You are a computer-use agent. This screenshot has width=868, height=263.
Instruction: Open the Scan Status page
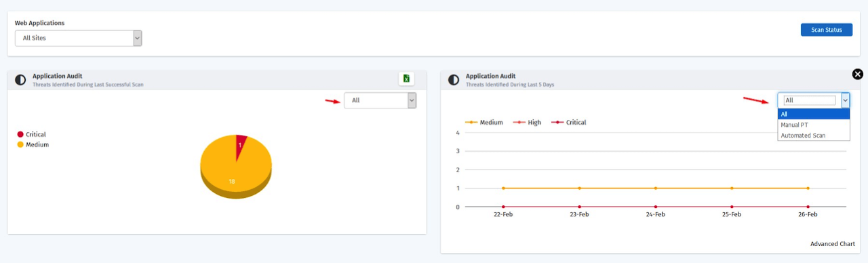(827, 30)
